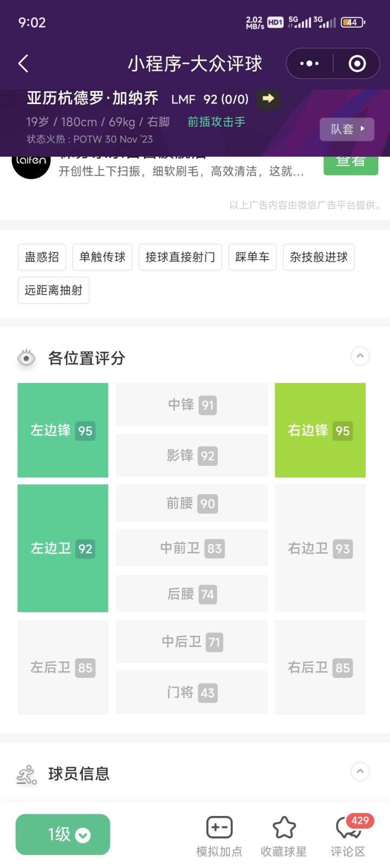Tap the back arrow icon
Image resolution: width=390 pixels, height=868 pixels.
coord(23,64)
